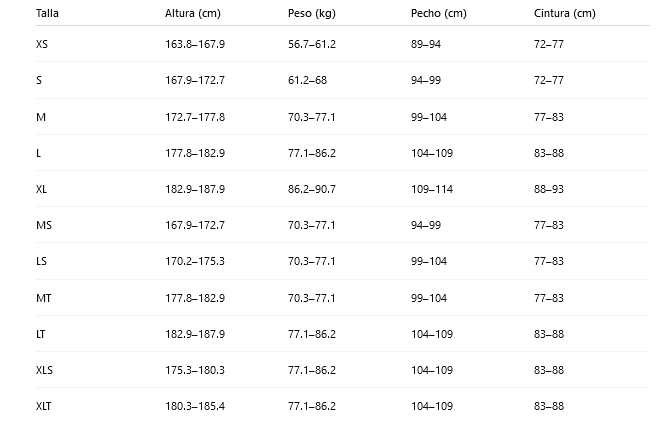The image size is (664, 436).
Task: Click the MS size row label
Action: click(44, 225)
